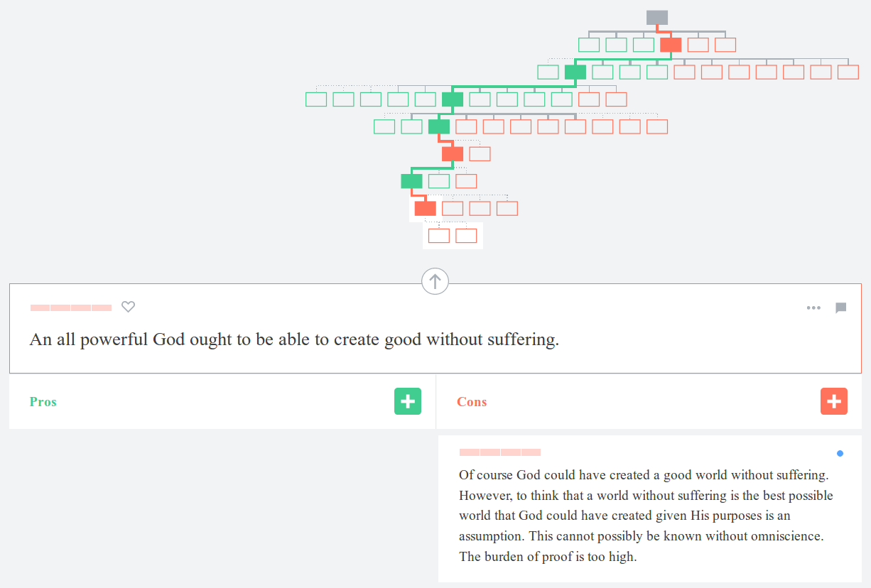This screenshot has width=871, height=588.
Task: Select the filled green node in third row
Action: 575,72
